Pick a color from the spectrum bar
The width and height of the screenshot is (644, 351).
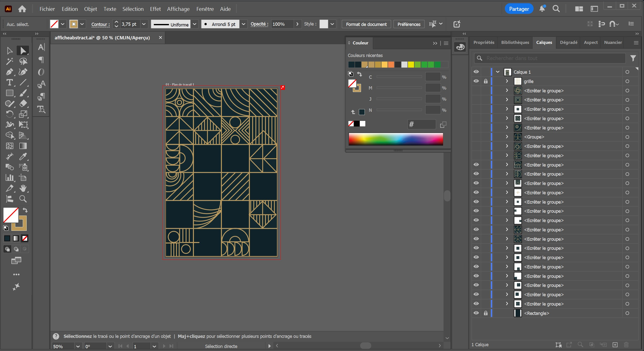click(395, 139)
